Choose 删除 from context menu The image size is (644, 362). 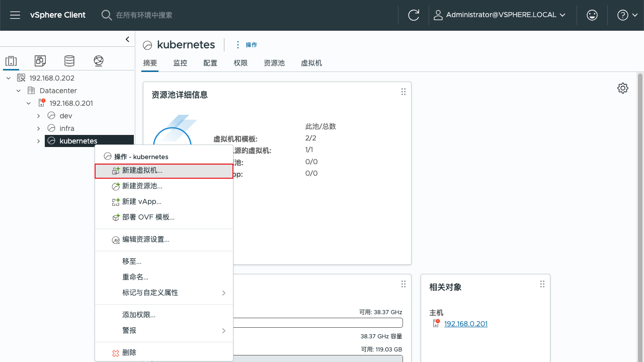point(164,353)
